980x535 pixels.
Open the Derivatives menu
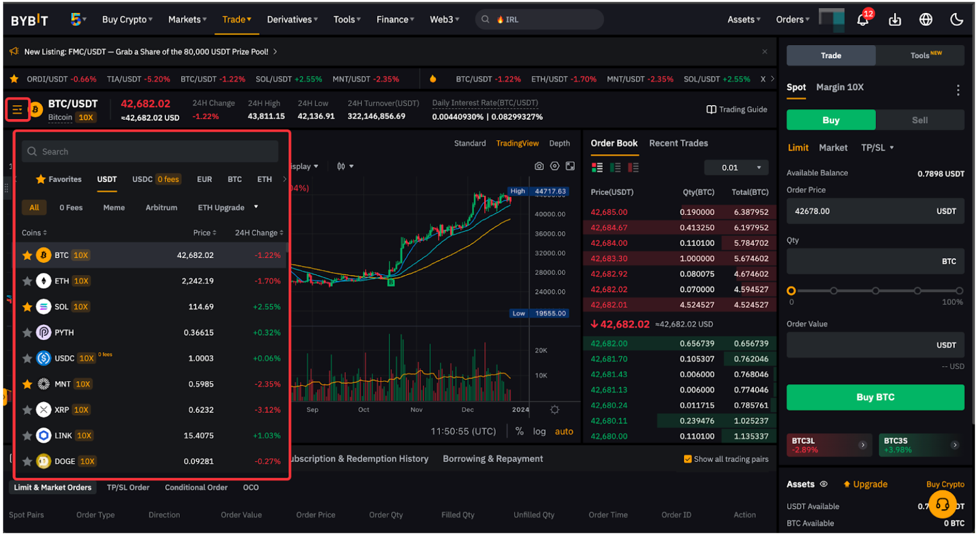291,19
